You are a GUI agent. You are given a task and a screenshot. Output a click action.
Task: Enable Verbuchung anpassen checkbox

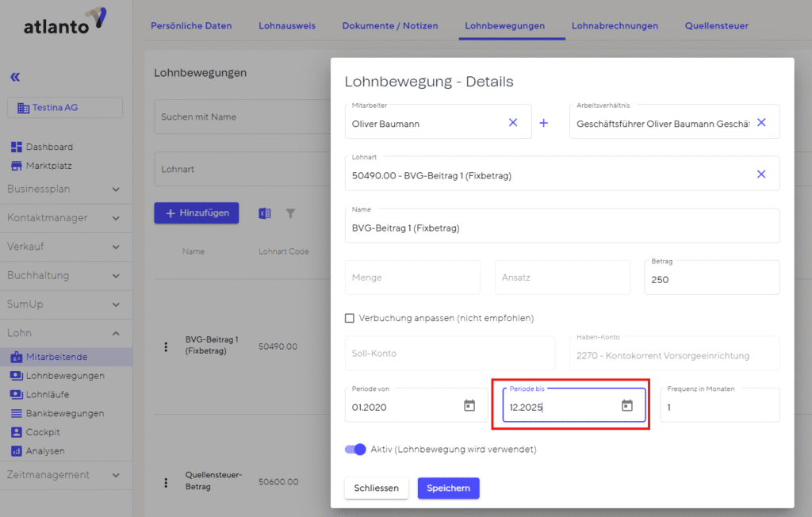pos(350,318)
